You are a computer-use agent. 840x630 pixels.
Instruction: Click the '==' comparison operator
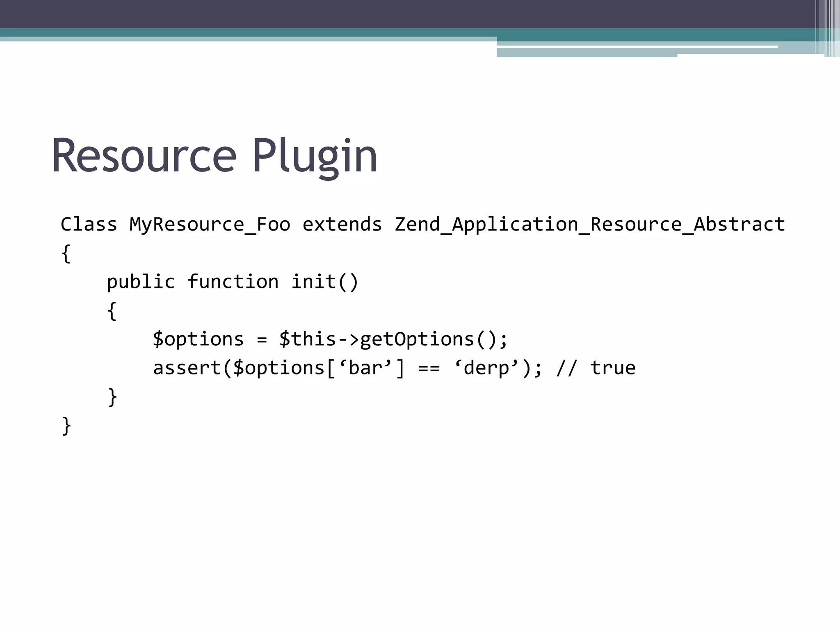[x=429, y=368]
